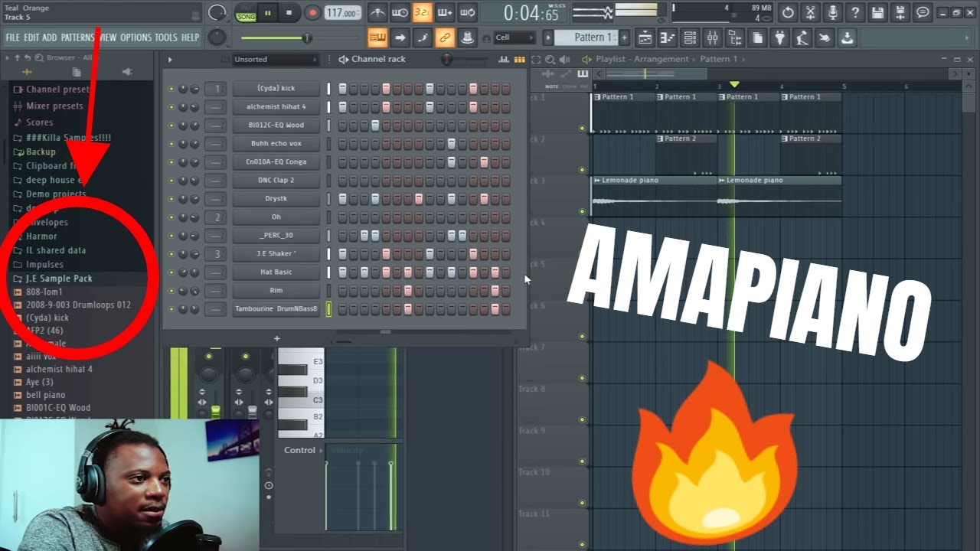Toggle the recording countdown 3.2 button
This screenshot has height=551, width=980.
point(422,13)
